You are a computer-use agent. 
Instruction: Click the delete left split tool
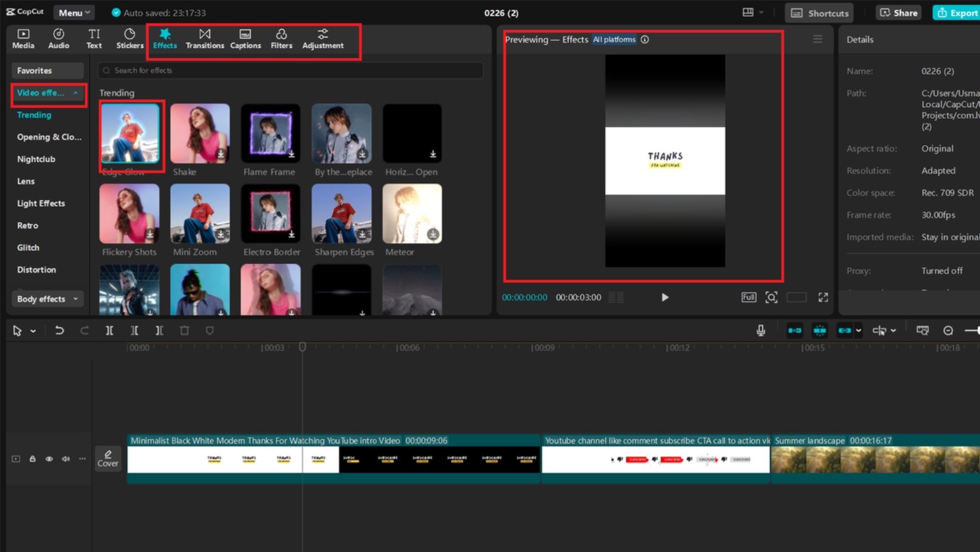[x=134, y=330]
